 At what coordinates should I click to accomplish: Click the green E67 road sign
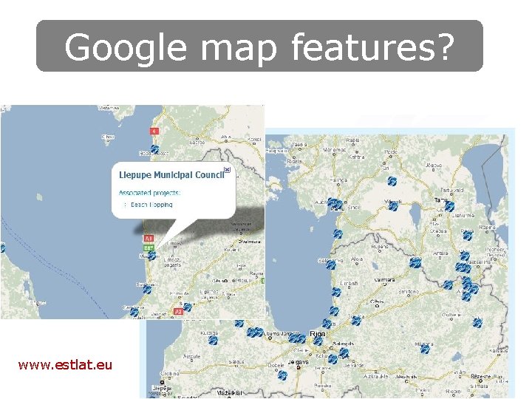[x=149, y=248]
